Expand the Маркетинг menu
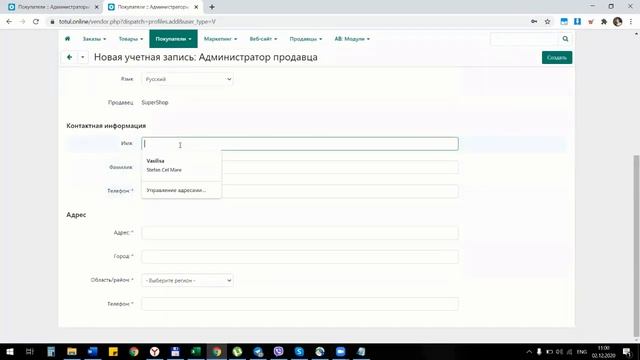The width and height of the screenshot is (640, 360). [x=220, y=39]
